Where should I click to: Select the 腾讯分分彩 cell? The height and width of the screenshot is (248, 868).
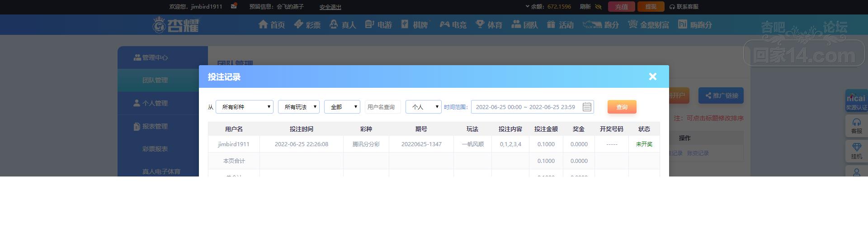366,144
